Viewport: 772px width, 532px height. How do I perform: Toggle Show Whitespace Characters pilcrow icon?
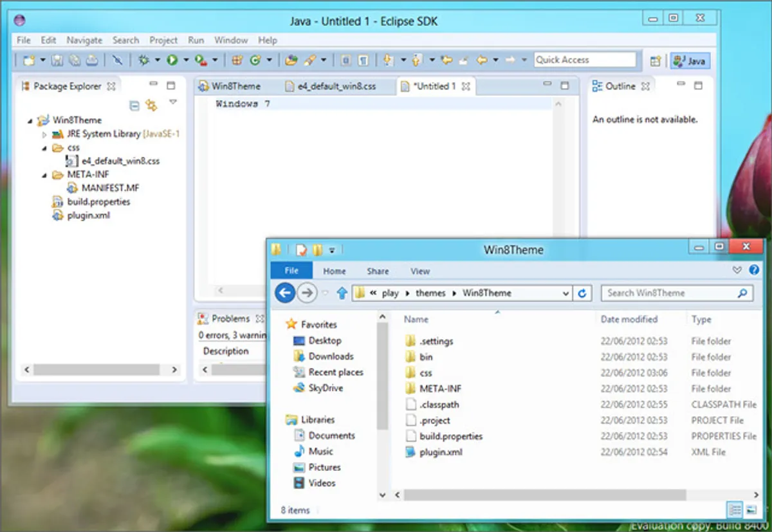coord(364,60)
